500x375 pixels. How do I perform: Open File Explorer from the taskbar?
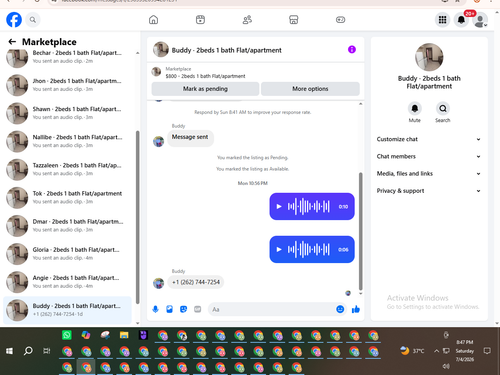point(124,335)
